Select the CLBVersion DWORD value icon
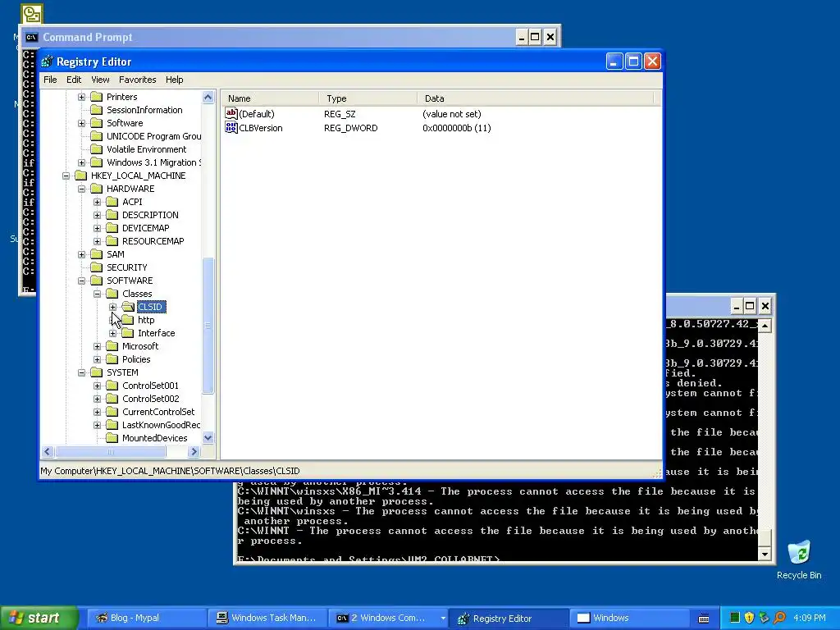This screenshot has width=840, height=630. [231, 127]
